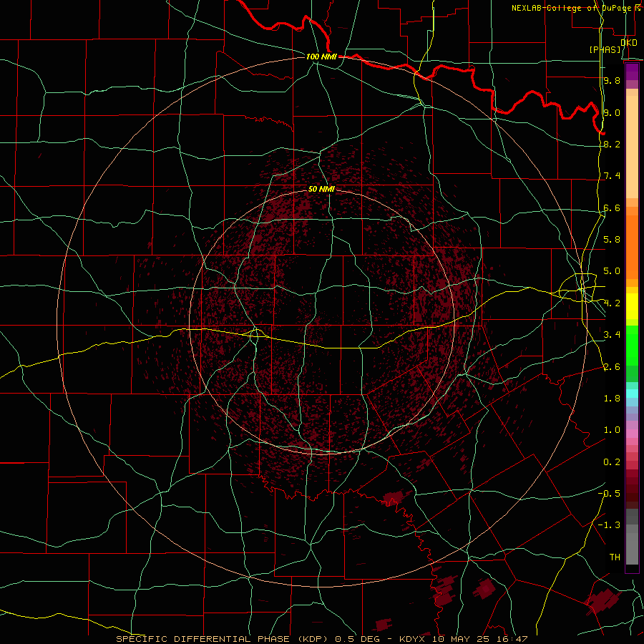
Task: Click the 3.4 scale label
Action: coord(612,335)
